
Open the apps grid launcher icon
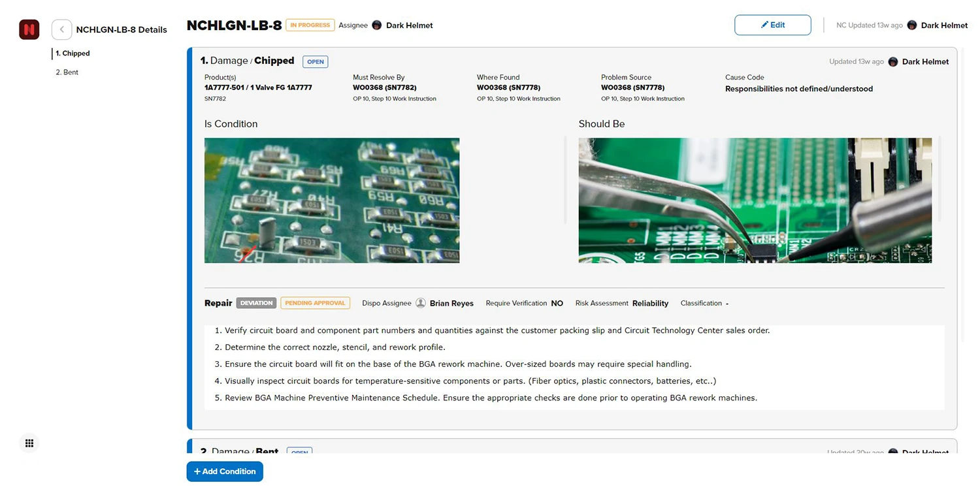pos(29,443)
